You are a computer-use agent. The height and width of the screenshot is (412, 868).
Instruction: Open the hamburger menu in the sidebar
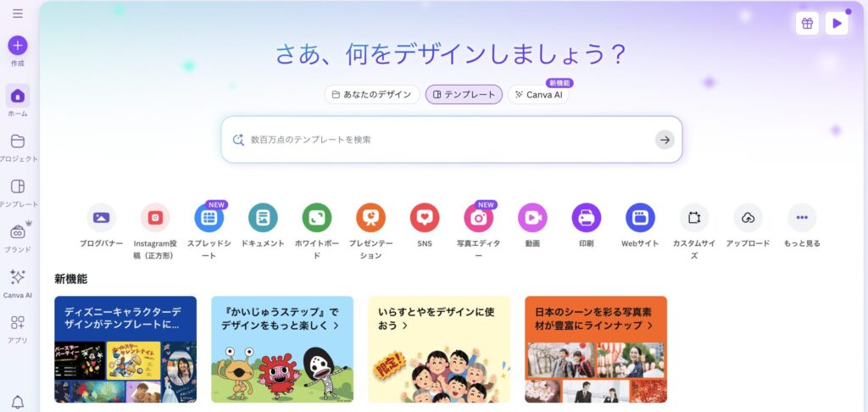tap(18, 14)
